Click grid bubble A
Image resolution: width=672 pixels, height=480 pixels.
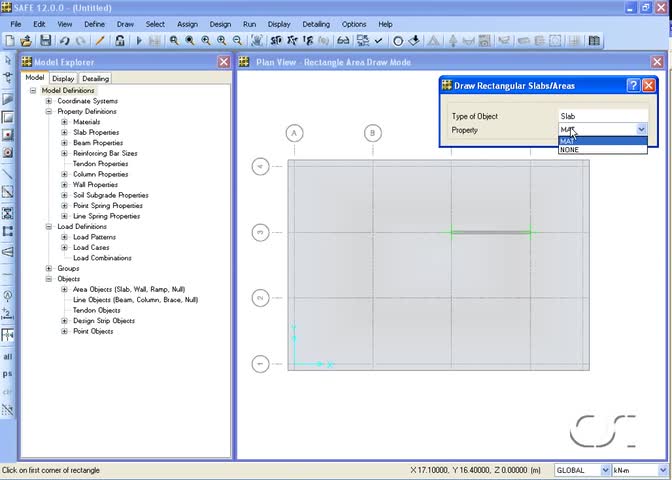click(x=294, y=133)
